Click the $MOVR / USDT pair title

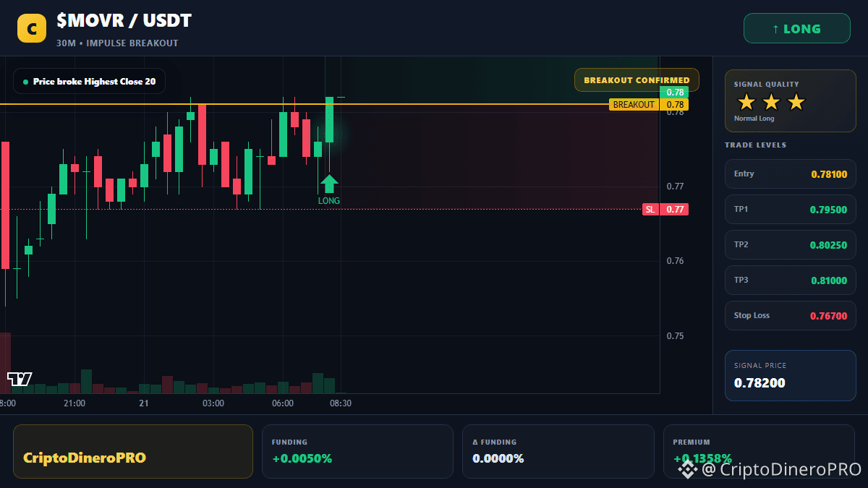tap(124, 21)
